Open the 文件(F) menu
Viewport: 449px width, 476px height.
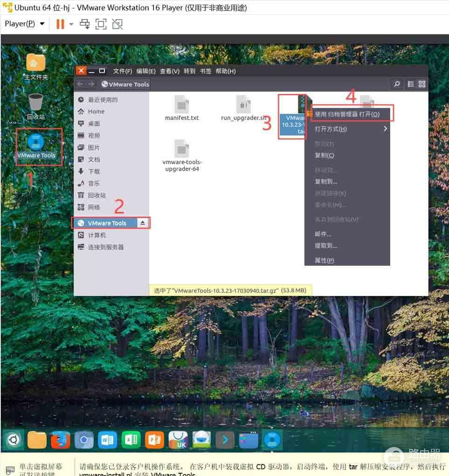pyautogui.click(x=122, y=71)
